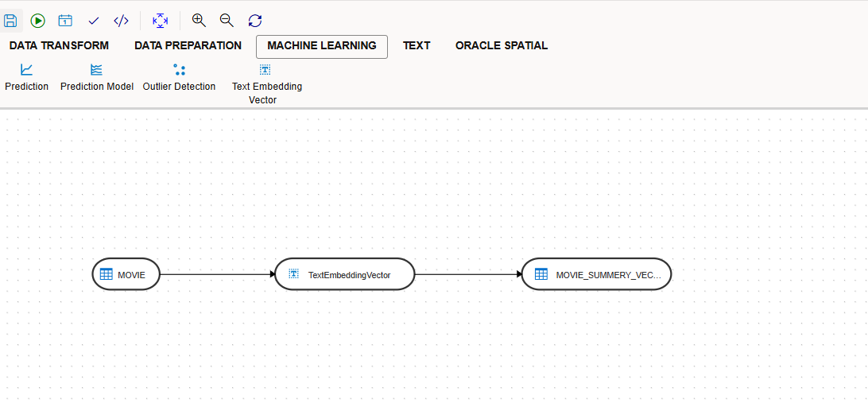The width and height of the screenshot is (868, 403).
Task: Choose the Prediction Model component
Action: pos(96,77)
